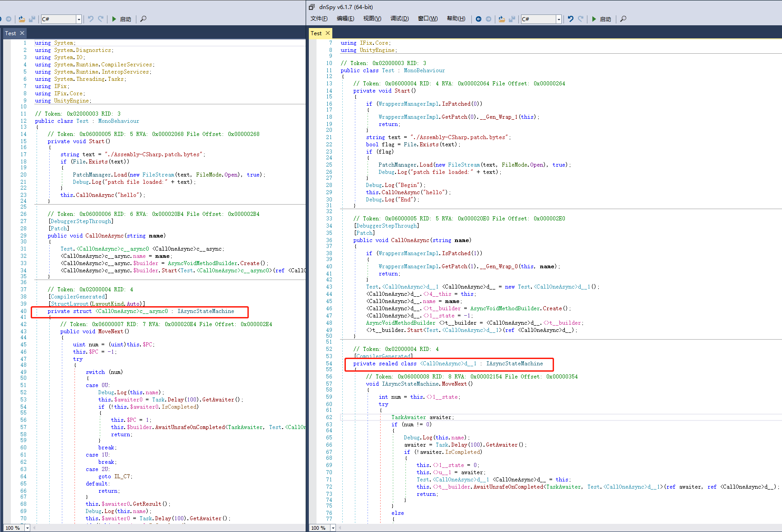Click the Save All disk icon
The image size is (782, 532).
512,19
